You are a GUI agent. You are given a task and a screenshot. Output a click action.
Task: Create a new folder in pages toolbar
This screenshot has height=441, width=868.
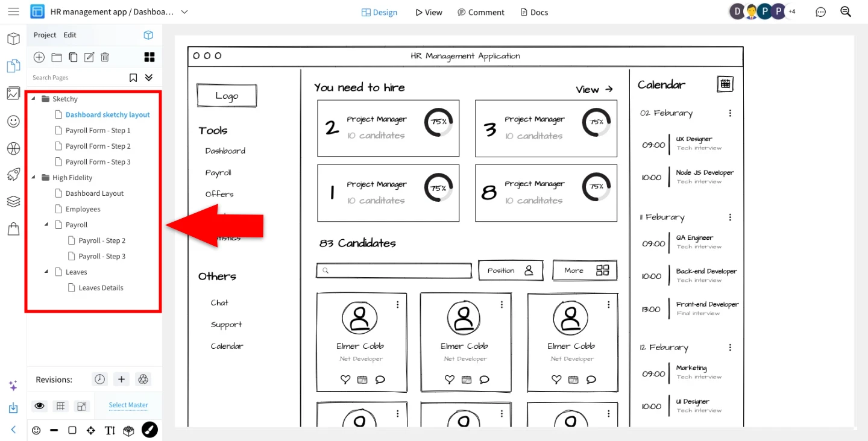pyautogui.click(x=57, y=57)
